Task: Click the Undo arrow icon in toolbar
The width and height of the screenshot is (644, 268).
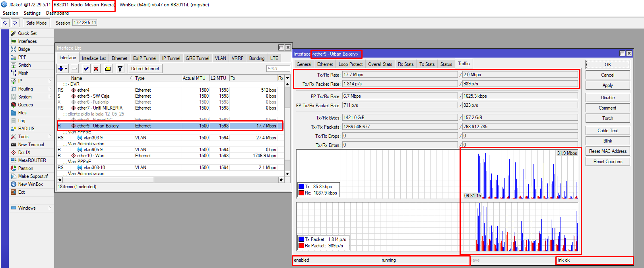Action: click(x=5, y=23)
